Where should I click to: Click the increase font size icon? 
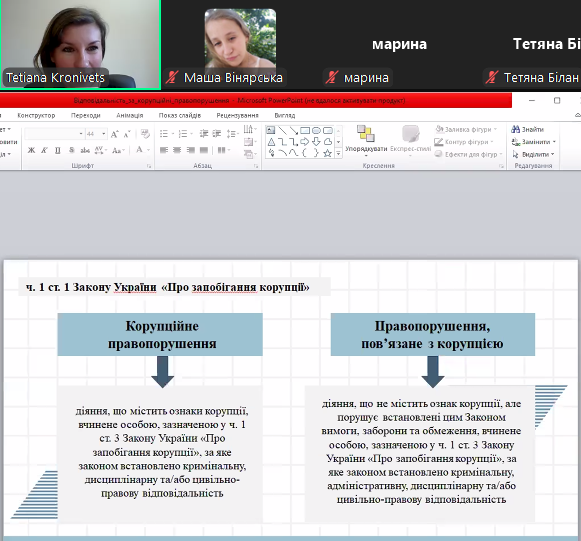[x=114, y=134]
